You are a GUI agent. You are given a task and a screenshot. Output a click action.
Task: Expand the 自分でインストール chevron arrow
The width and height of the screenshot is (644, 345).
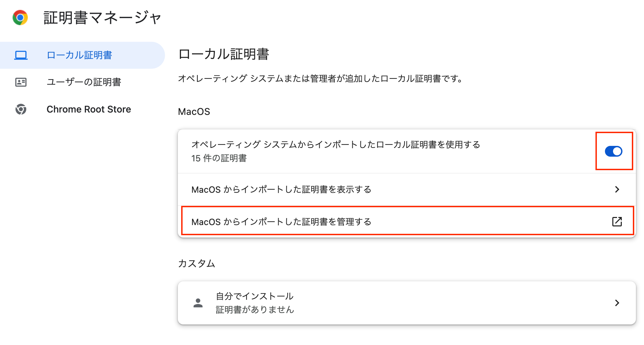[617, 303]
